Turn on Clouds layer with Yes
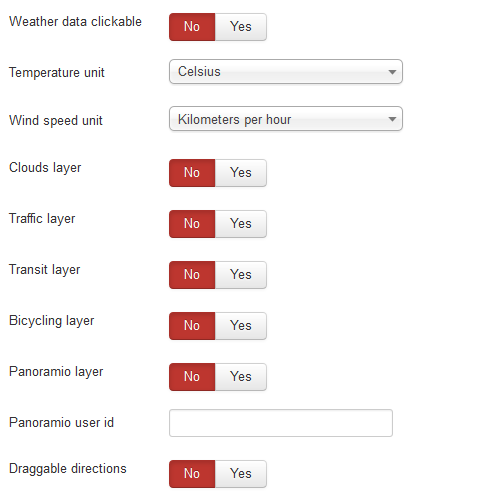 coord(241,173)
